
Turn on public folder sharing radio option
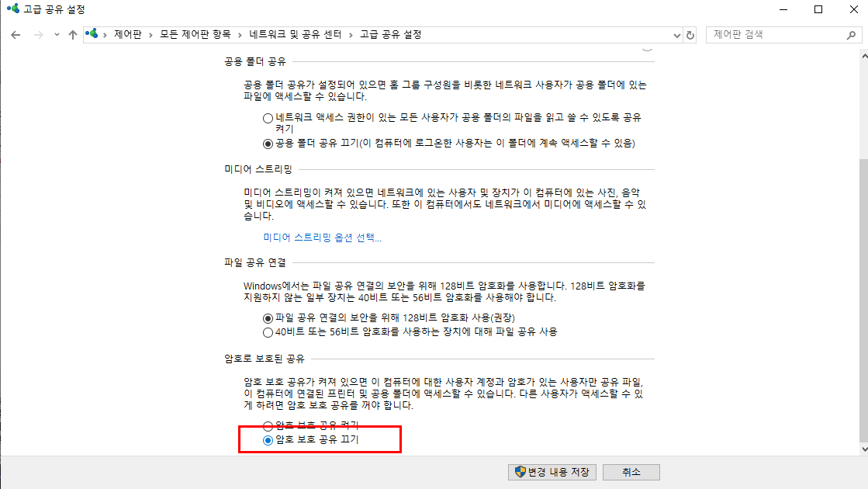268,118
